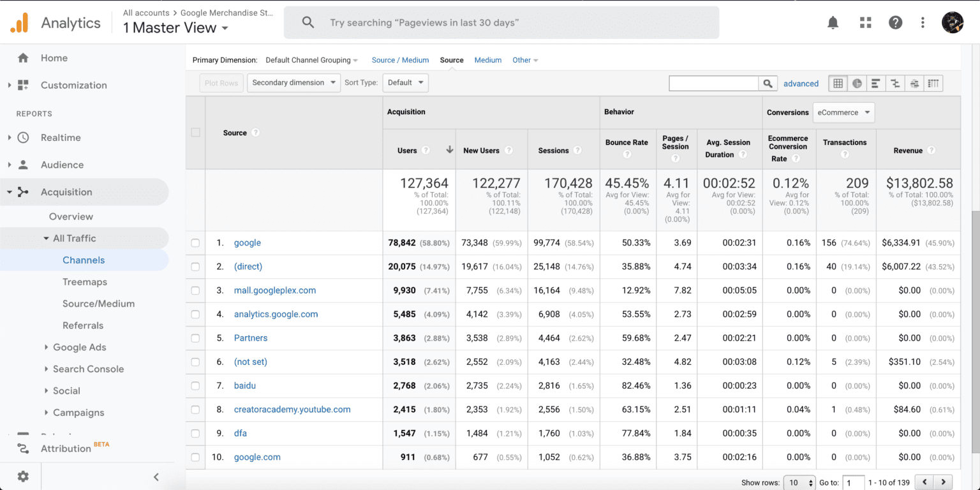Click the Home icon in sidebar

(23, 58)
